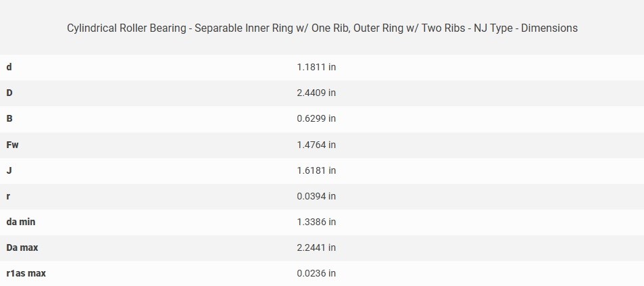Click the 1.6181 in value
This screenshot has height=286, width=644.
click(x=316, y=170)
